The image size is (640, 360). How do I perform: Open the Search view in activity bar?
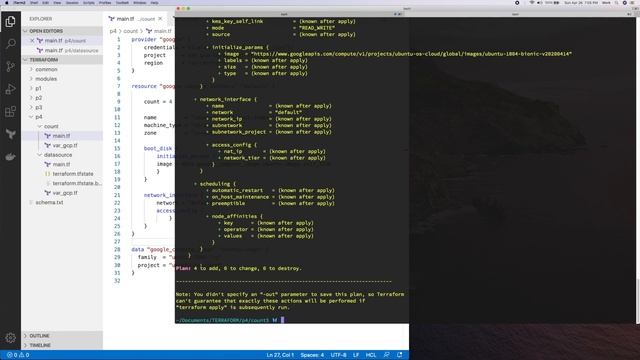pyautogui.click(x=11, y=44)
